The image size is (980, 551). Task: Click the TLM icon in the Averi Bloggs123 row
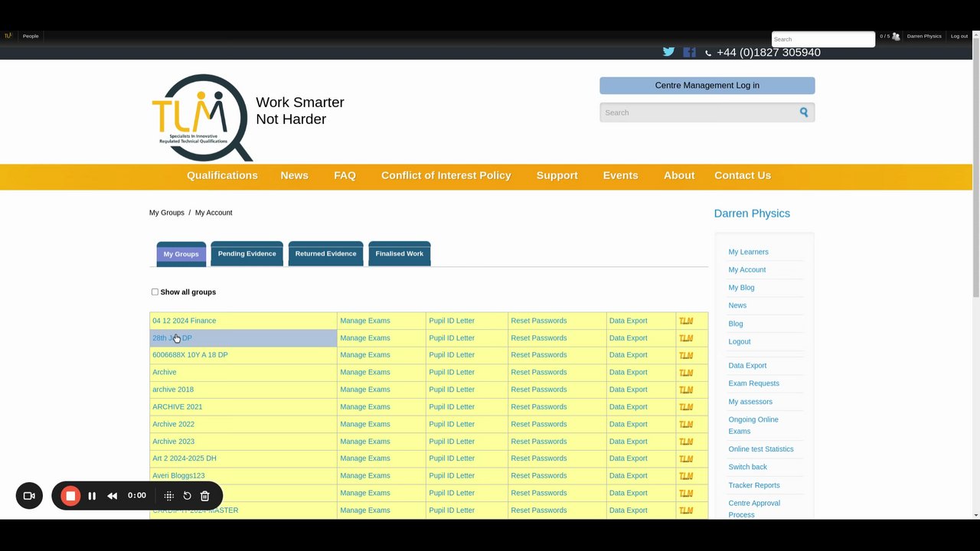pos(686,476)
